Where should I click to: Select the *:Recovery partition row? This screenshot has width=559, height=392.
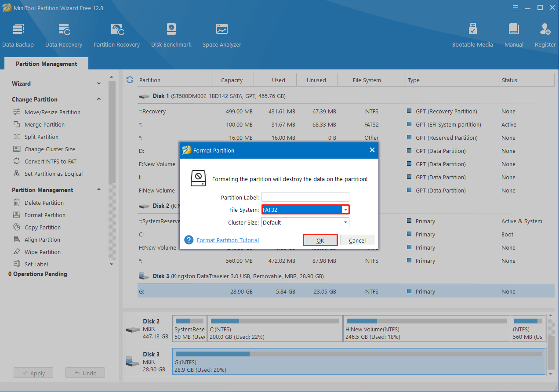coord(346,111)
